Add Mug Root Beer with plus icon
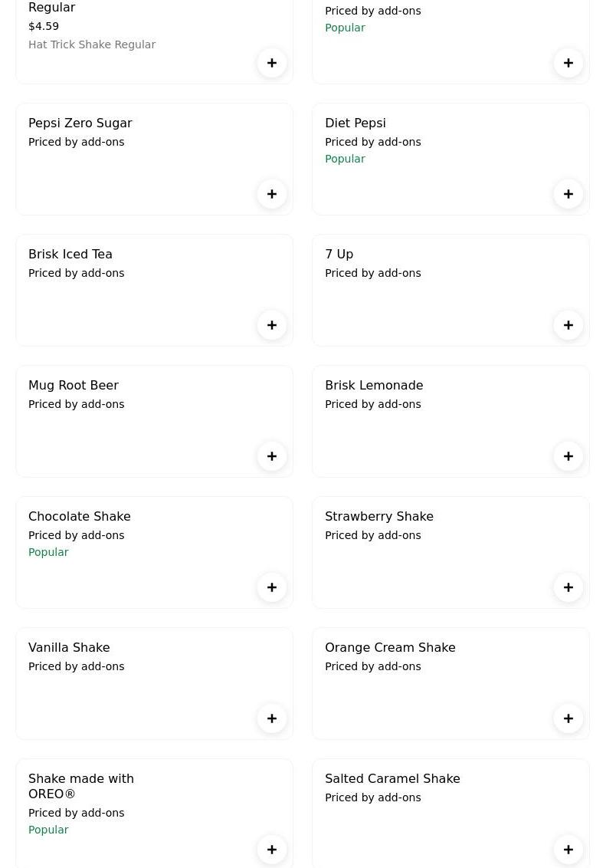Viewport: 616px width, 868px height. (272, 456)
